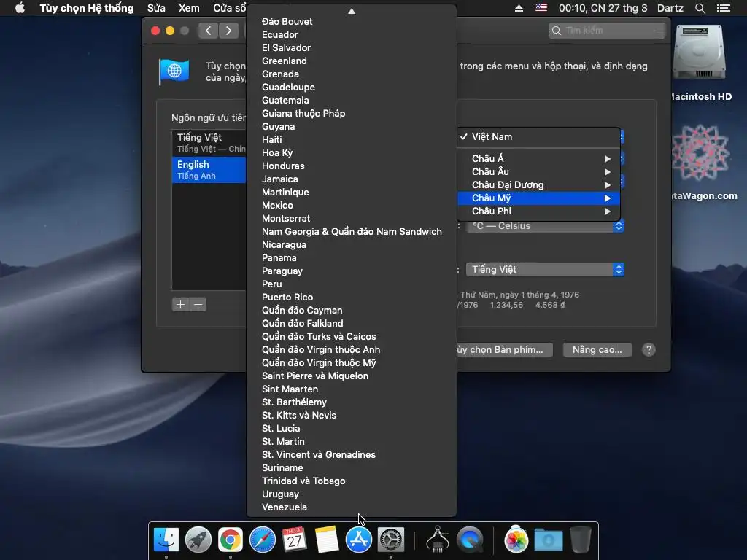Click the clock 00:10, CN 27 thg 3

pyautogui.click(x=603, y=8)
